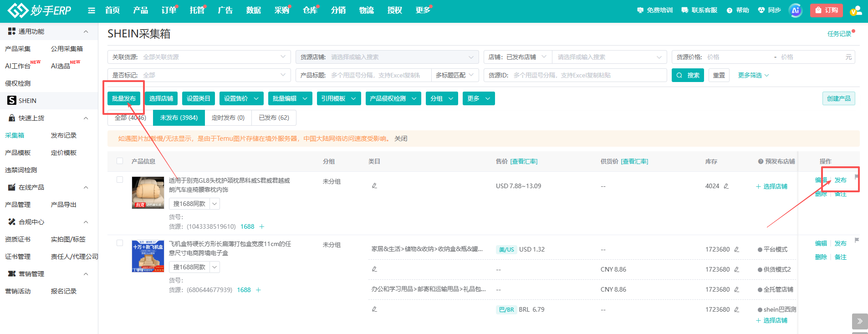Toggle the hamburger menu icon
This screenshot has height=334, width=868.
click(x=92, y=10)
